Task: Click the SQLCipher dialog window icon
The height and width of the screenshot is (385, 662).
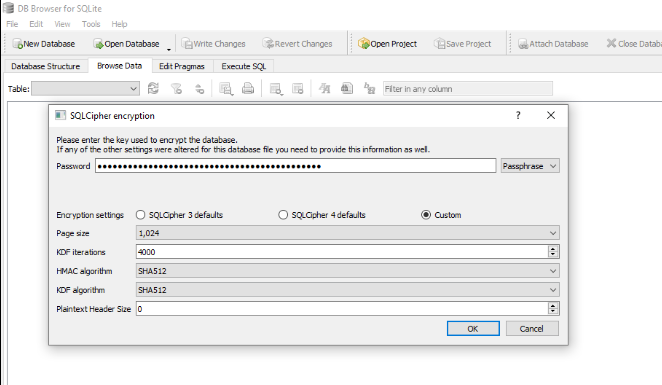Action: point(60,115)
